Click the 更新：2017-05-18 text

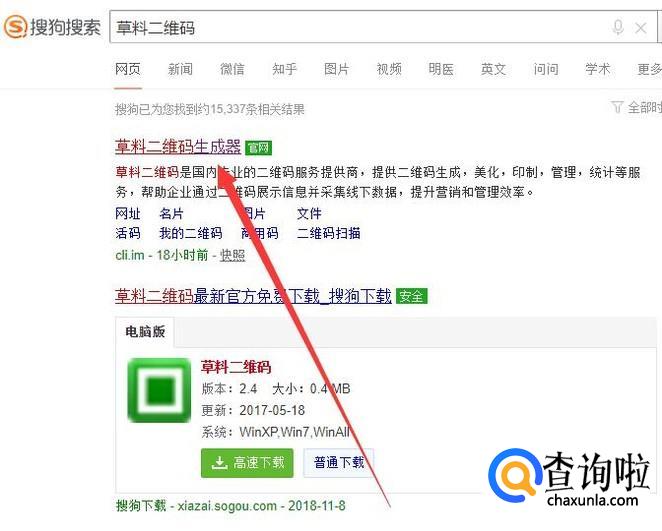(x=253, y=410)
